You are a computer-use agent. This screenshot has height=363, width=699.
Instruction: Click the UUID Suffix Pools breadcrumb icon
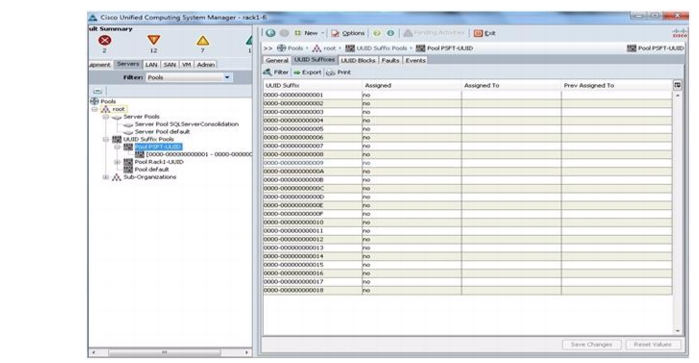[x=350, y=48]
